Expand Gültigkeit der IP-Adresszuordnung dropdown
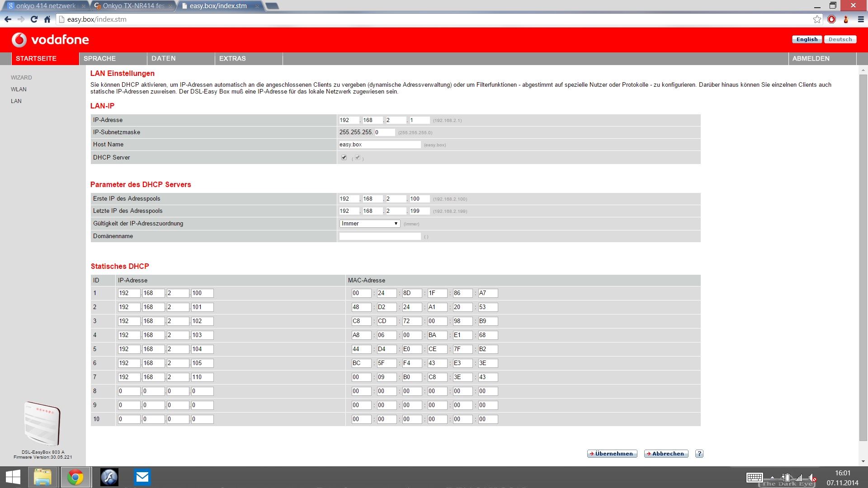 (x=369, y=224)
